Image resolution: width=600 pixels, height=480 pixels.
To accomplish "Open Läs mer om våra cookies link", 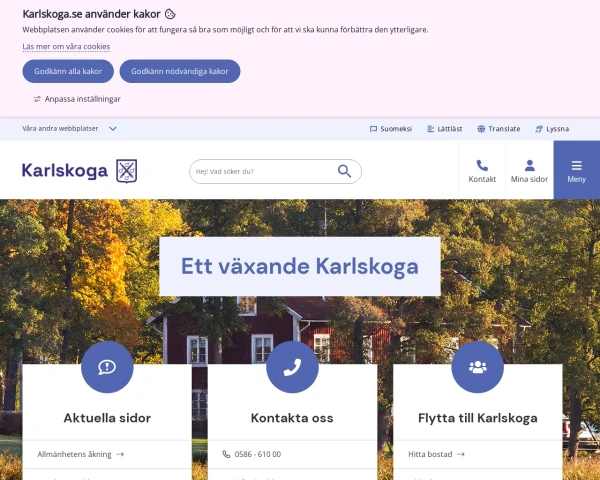I will click(x=66, y=47).
